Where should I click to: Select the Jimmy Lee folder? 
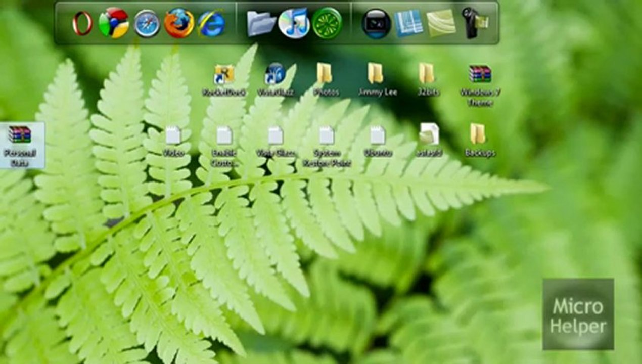click(x=377, y=80)
